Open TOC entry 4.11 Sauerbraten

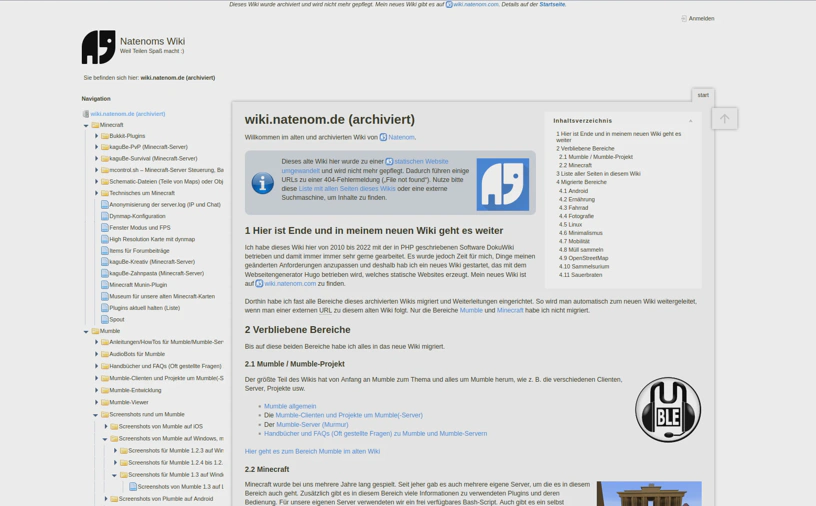pyautogui.click(x=580, y=275)
